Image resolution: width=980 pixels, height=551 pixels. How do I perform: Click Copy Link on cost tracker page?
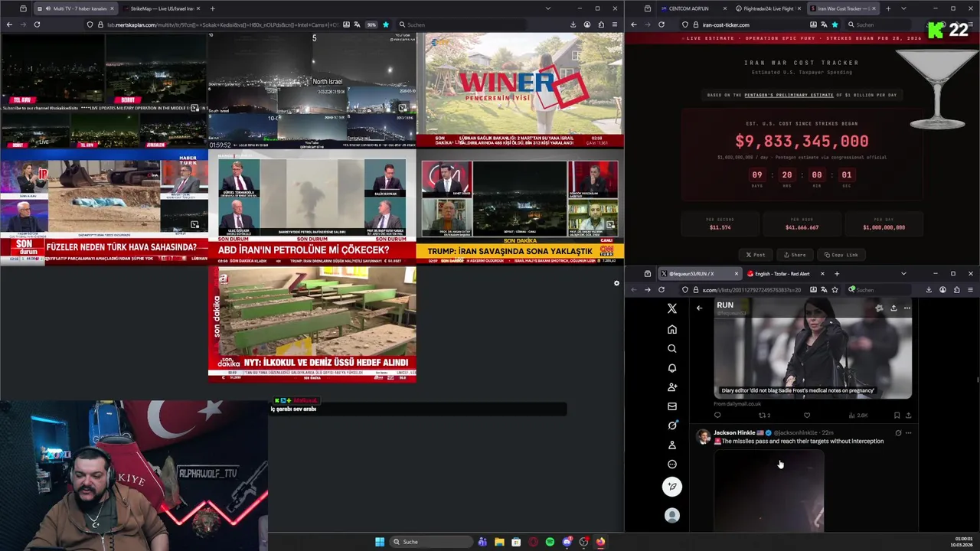840,255
